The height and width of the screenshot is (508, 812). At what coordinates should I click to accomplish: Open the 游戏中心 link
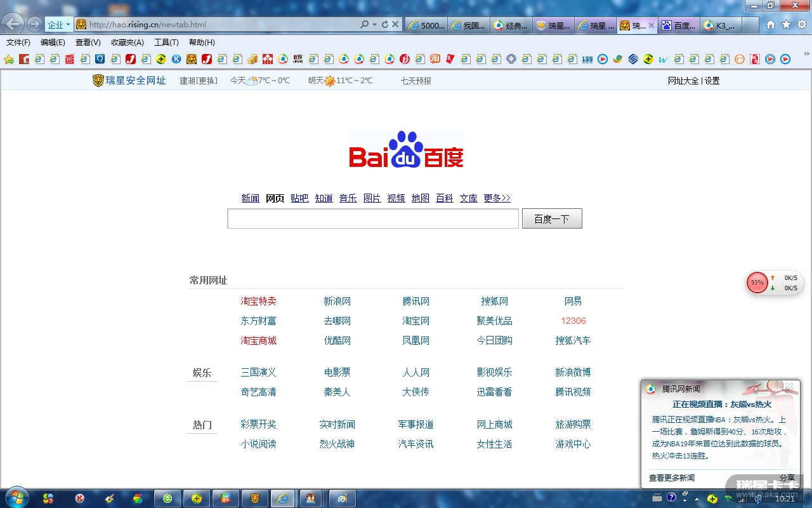573,444
